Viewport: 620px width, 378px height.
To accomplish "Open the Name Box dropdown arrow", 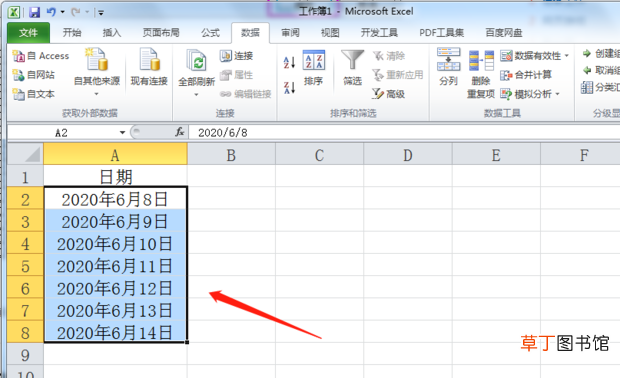I will click(x=122, y=132).
